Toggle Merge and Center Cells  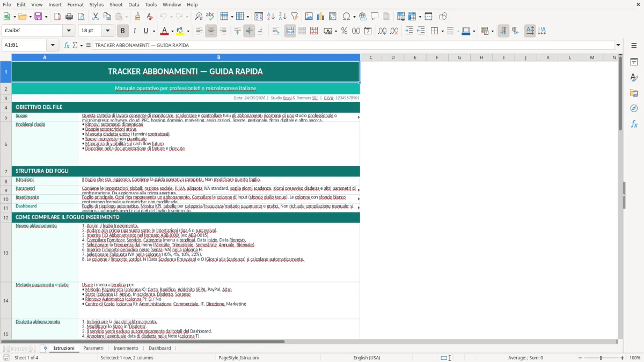coord(290,31)
